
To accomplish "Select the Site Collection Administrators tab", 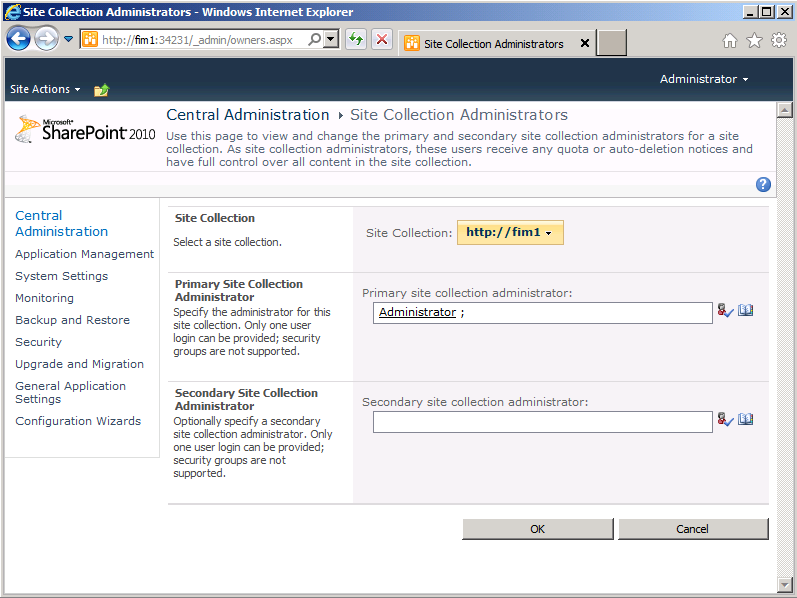I will (493, 44).
